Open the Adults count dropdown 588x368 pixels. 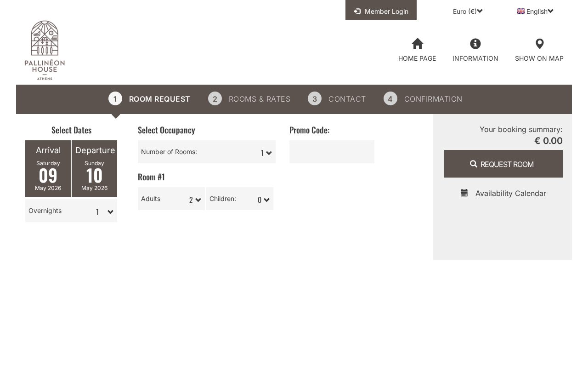pos(171,199)
